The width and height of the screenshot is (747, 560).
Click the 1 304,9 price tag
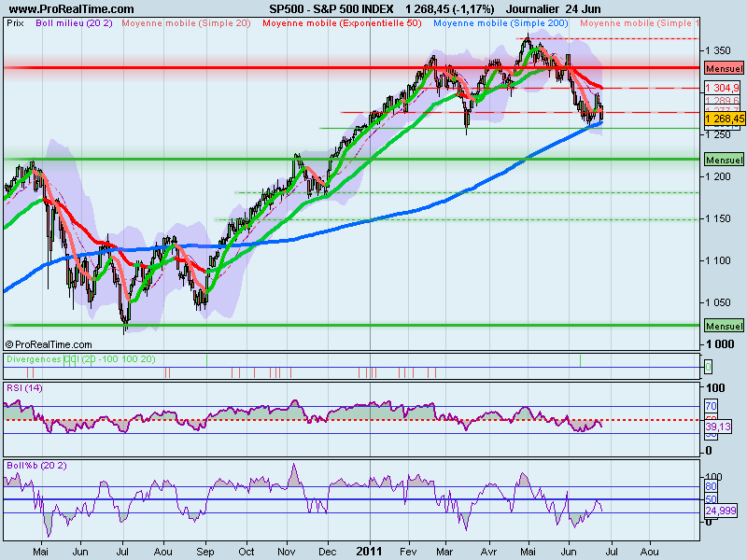(x=722, y=88)
